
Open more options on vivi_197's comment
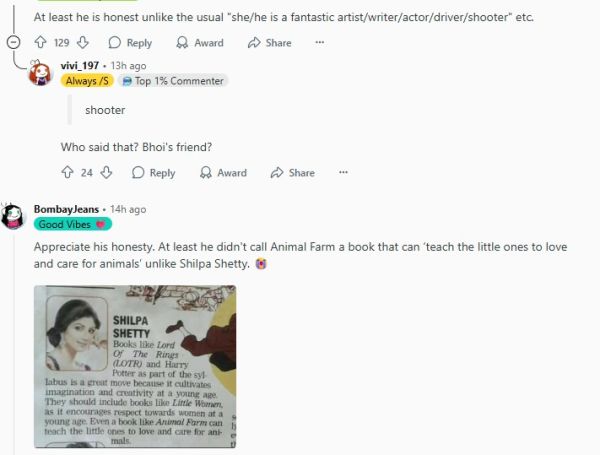point(343,173)
